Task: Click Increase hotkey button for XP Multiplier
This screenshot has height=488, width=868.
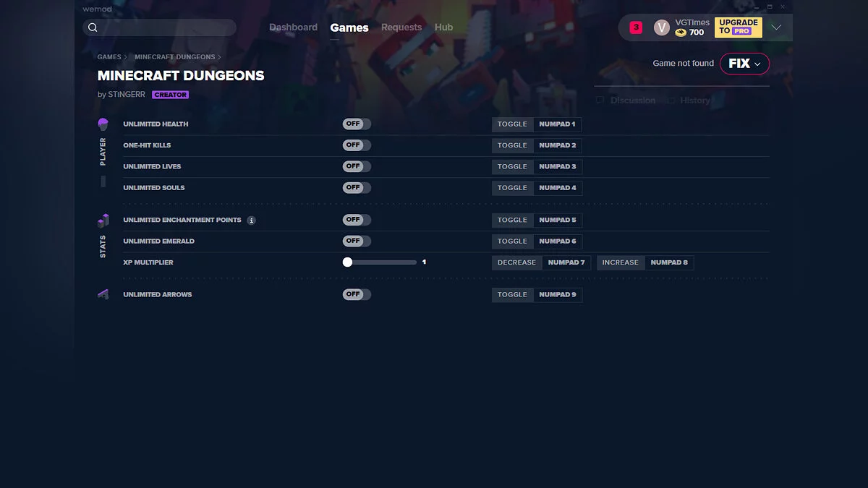Action: point(621,262)
